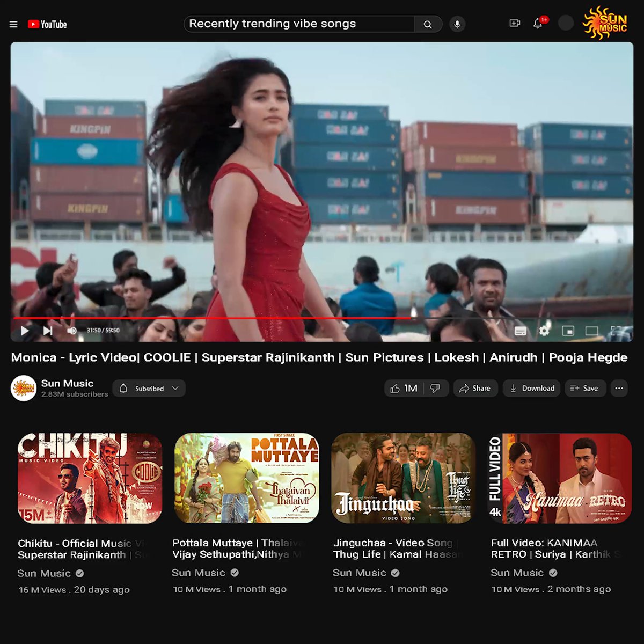Open the create video icon
The image size is (644, 644).
point(515,23)
